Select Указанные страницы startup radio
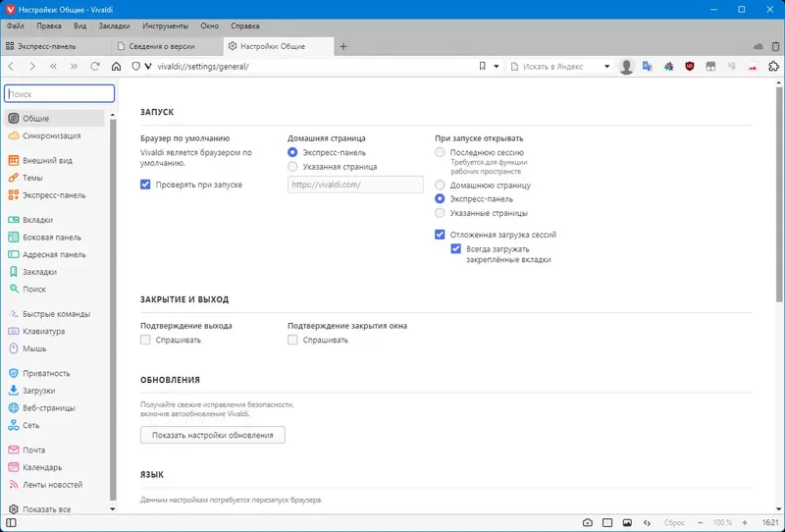The height and width of the screenshot is (532, 785). coord(440,213)
